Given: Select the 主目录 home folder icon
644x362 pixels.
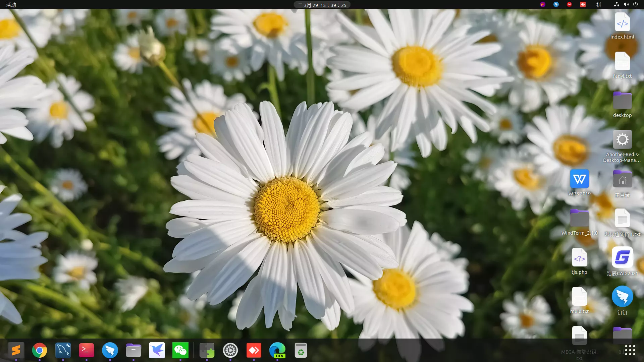Looking at the screenshot, I should click(622, 184).
